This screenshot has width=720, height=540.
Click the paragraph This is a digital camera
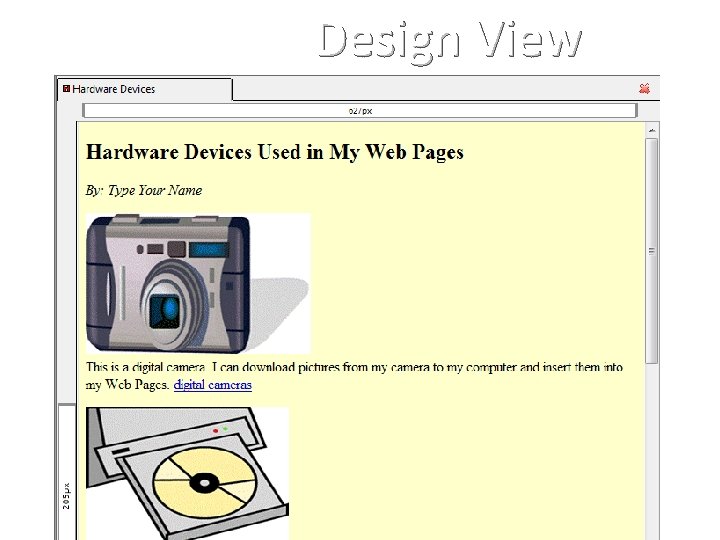(354, 376)
